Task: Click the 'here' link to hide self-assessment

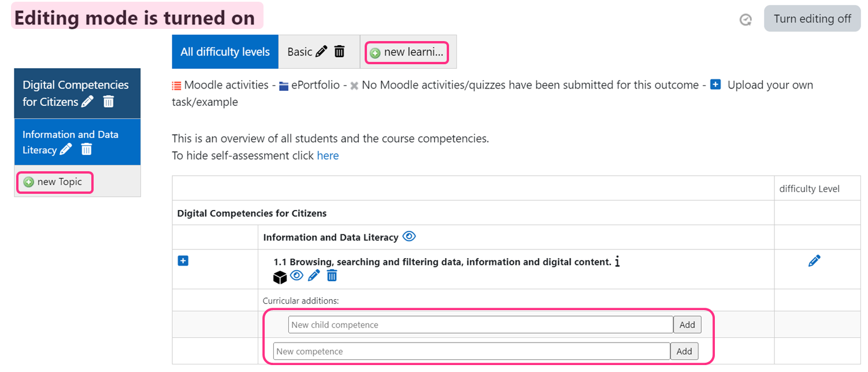Action: (x=328, y=156)
